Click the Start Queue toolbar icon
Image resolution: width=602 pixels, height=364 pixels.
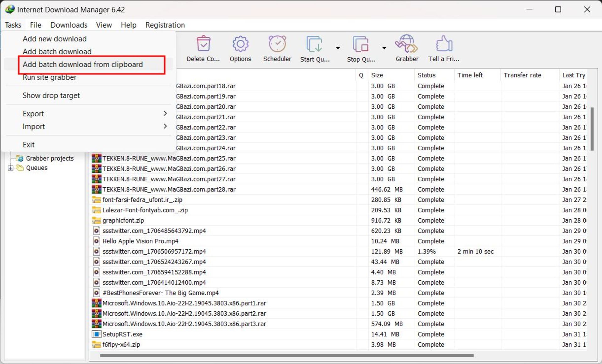click(314, 44)
